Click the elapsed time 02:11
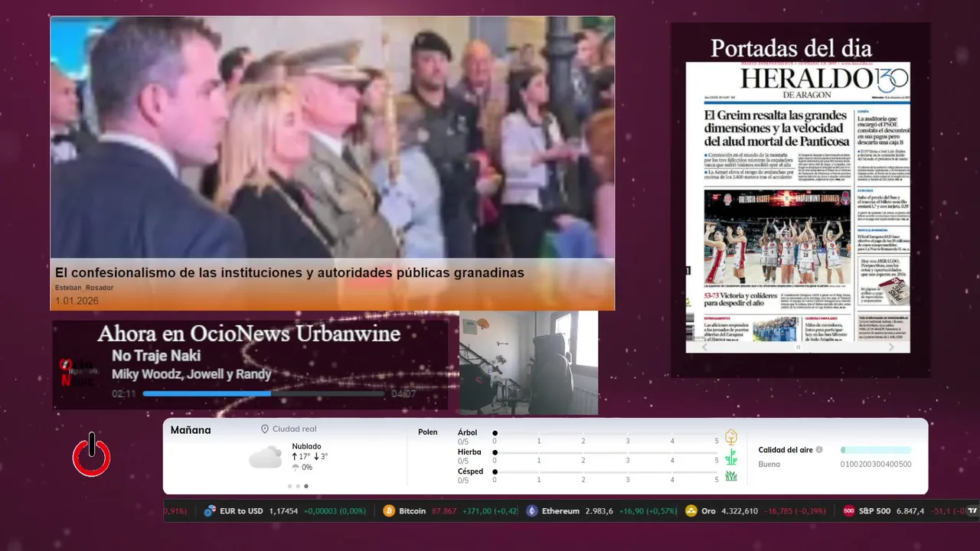The width and height of the screenshot is (980, 551). pos(124,394)
